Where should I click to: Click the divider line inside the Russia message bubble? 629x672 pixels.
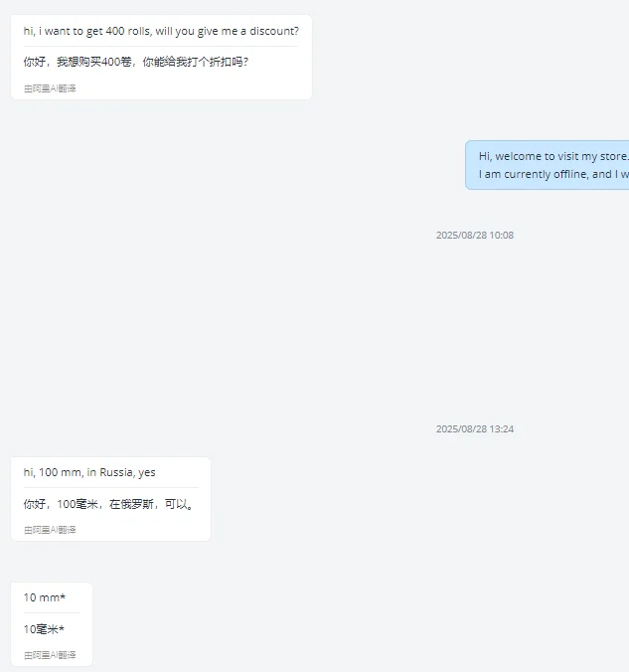(111, 488)
